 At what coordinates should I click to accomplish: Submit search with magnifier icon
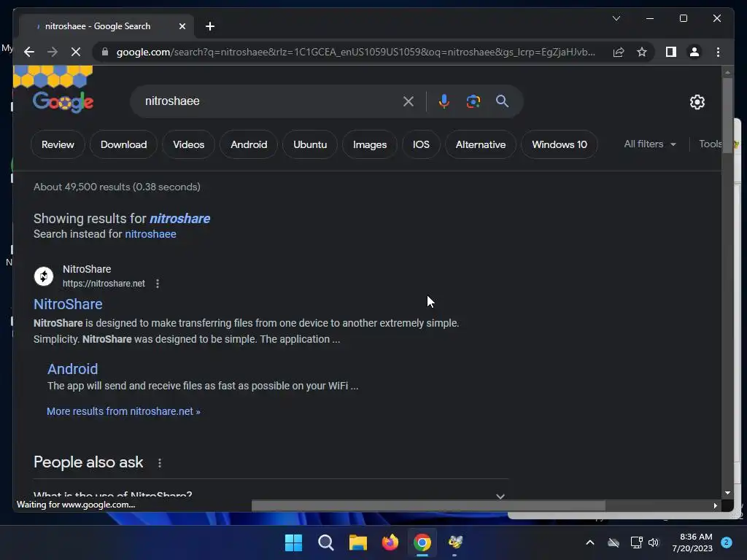coord(502,101)
